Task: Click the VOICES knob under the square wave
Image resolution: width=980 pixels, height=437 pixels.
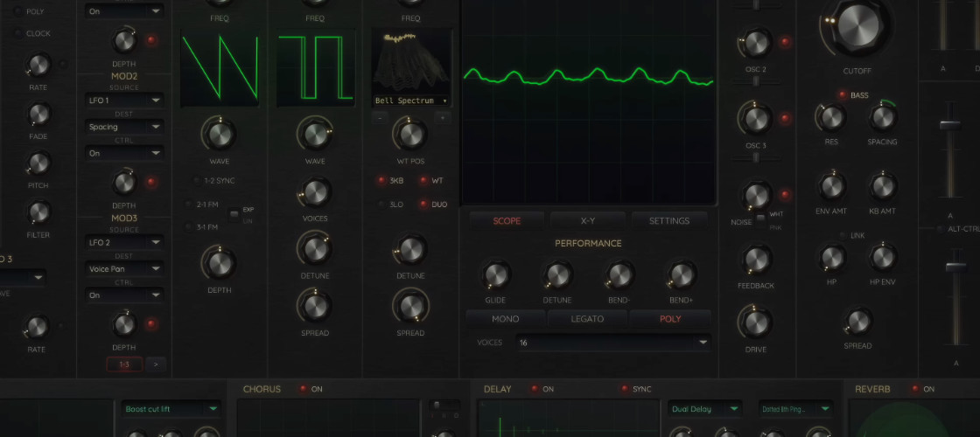Action: click(315, 192)
